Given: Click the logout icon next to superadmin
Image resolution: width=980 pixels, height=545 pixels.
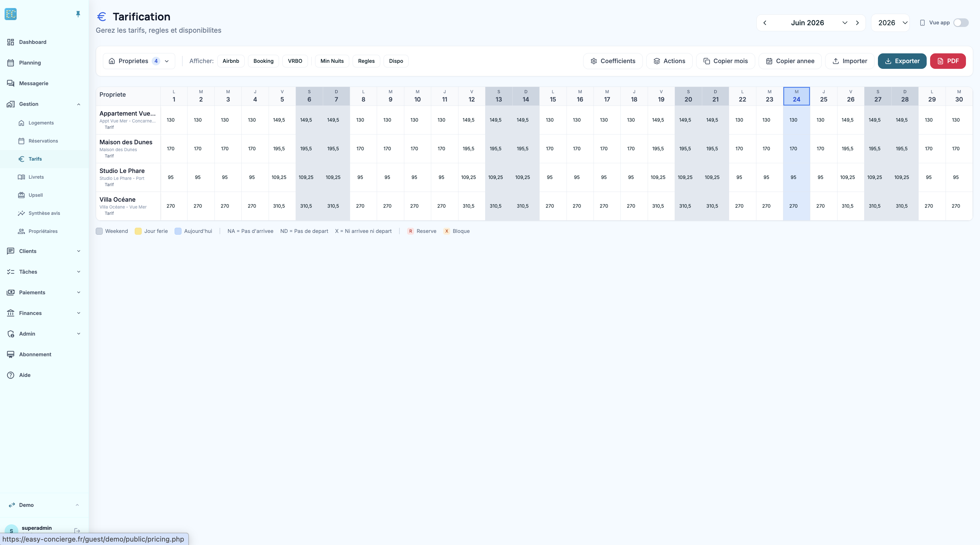Looking at the screenshot, I should tap(77, 531).
